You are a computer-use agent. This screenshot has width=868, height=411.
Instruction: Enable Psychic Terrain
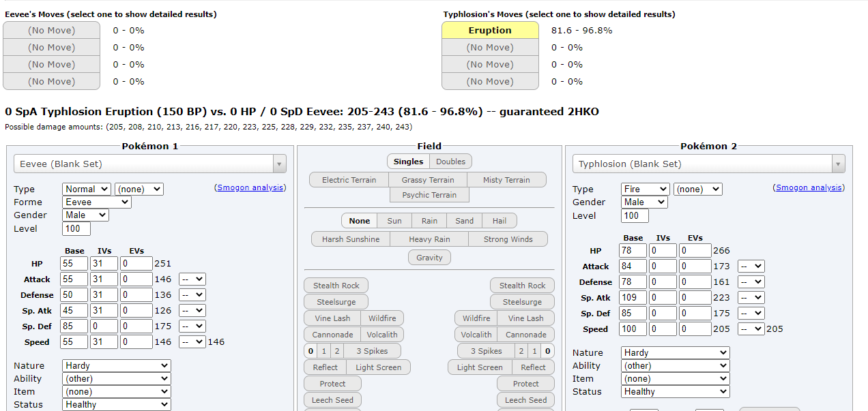[429, 195]
